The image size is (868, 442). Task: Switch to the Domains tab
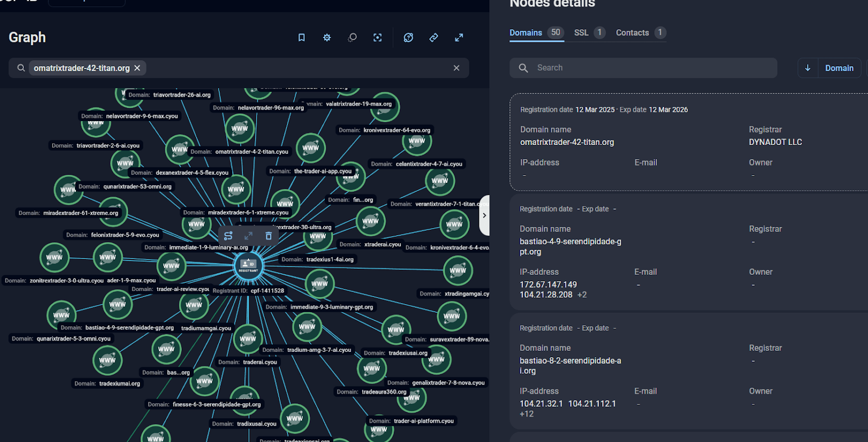click(537, 33)
